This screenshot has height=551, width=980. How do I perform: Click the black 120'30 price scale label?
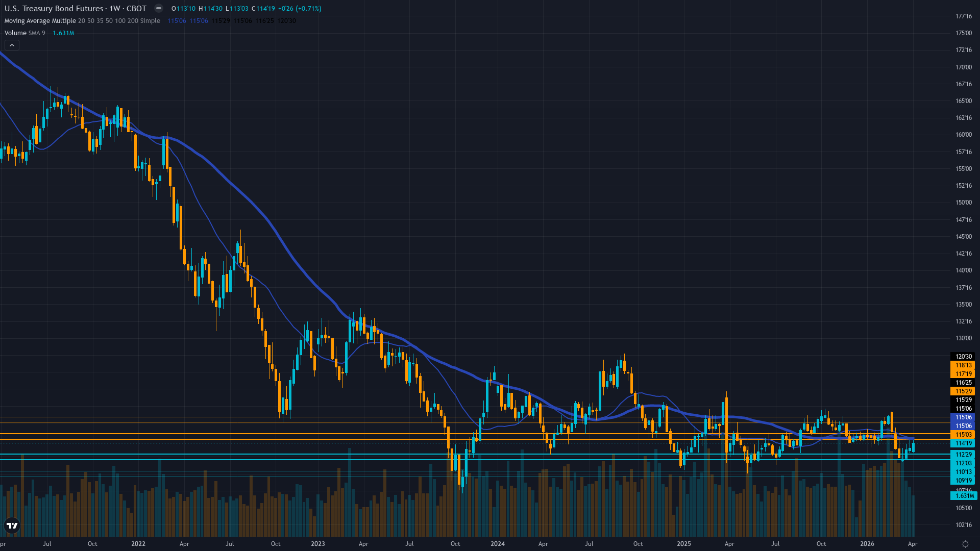963,357
